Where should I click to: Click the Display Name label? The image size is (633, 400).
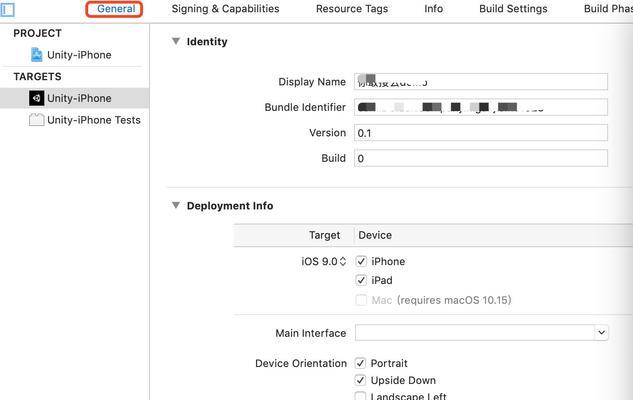point(312,82)
